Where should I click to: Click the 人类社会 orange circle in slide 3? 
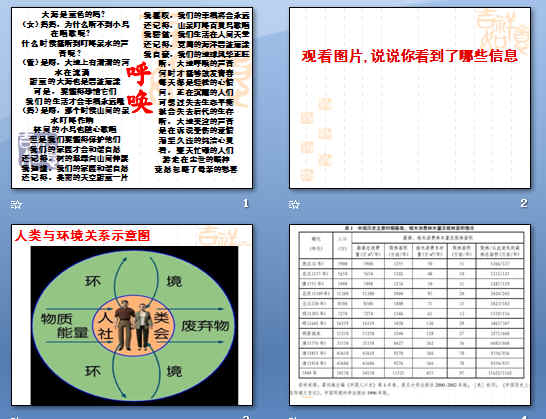(x=133, y=326)
